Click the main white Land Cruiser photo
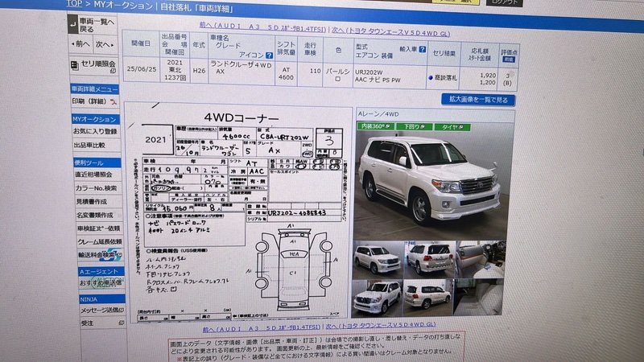 pos(432,185)
